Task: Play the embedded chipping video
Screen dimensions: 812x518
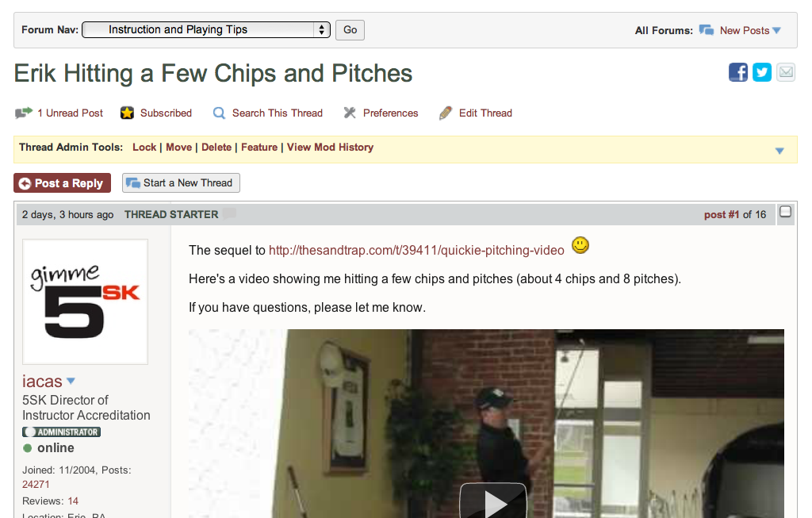Action: (493, 501)
